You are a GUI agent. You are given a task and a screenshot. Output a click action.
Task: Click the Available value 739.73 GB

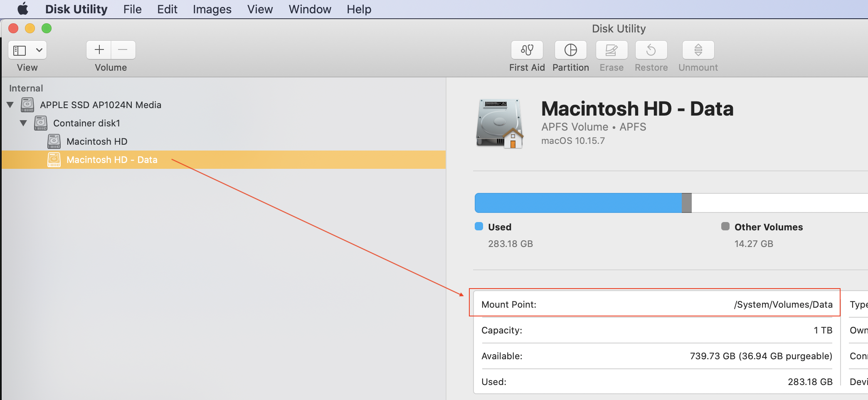coord(761,356)
